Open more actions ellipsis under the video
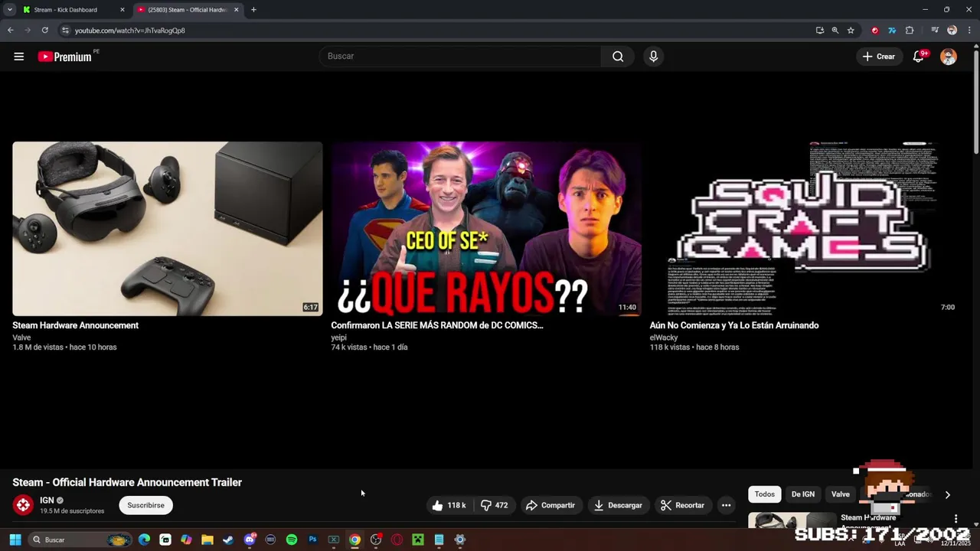Viewport: 980px width, 551px height. click(726, 505)
